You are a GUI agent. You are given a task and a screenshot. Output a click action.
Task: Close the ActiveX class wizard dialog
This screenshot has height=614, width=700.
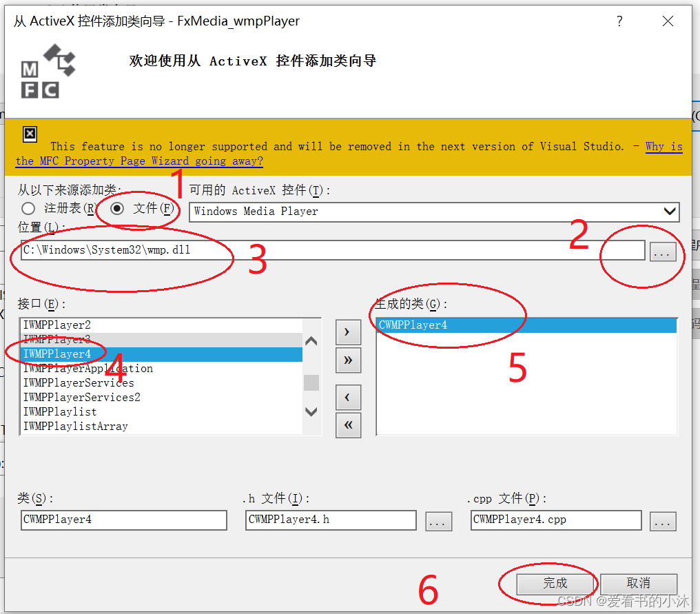point(668,21)
